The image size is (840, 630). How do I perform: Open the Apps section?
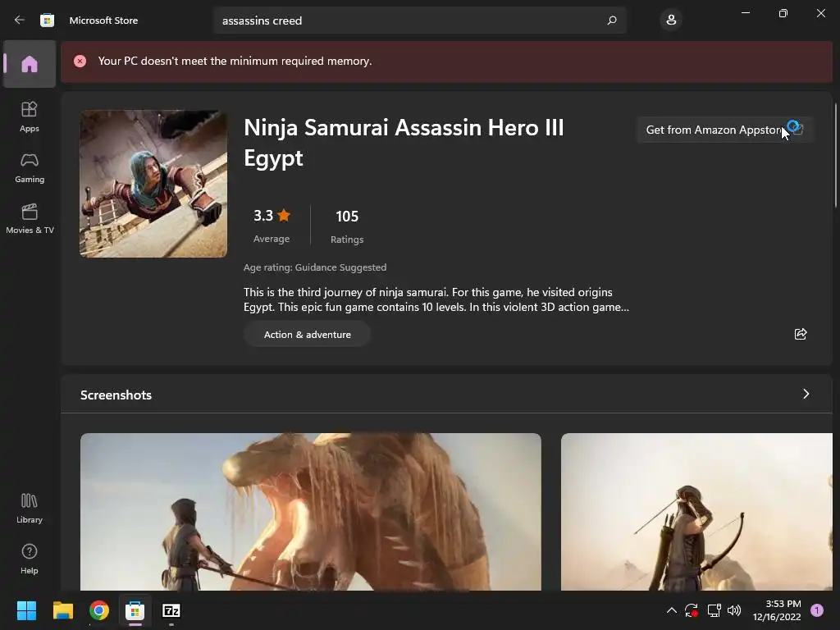(30, 116)
